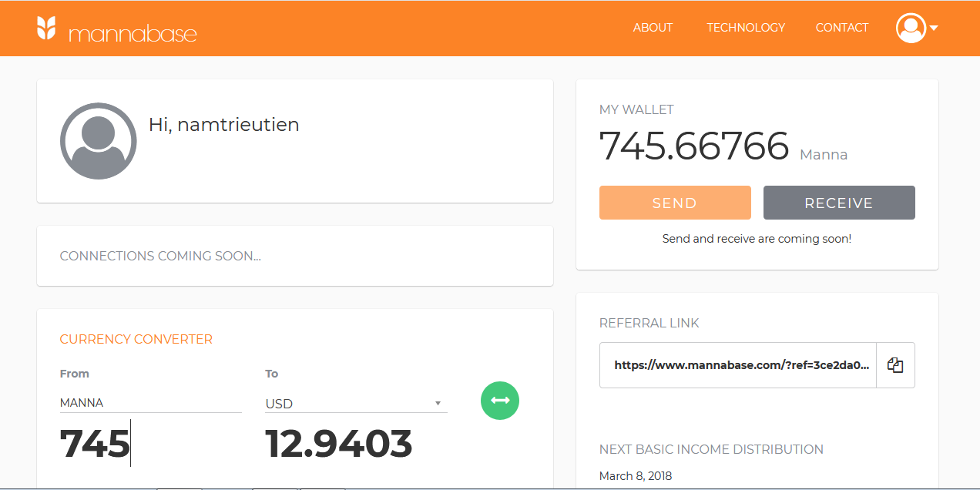Go to the TECHNOLOGY page
Viewport: 980px width, 490px height.
tap(746, 28)
